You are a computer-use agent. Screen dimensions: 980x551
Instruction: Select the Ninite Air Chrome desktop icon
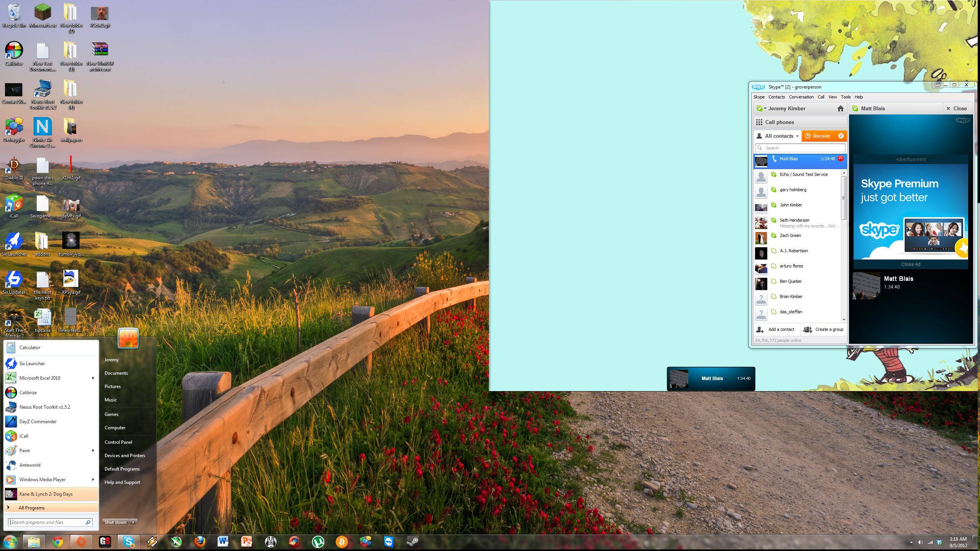(43, 133)
